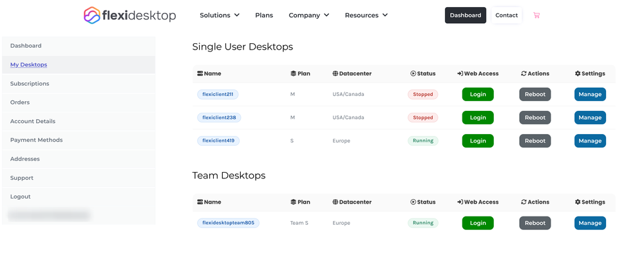
Task: Login to flexidesktopteam805 via web access
Action: pos(478,223)
